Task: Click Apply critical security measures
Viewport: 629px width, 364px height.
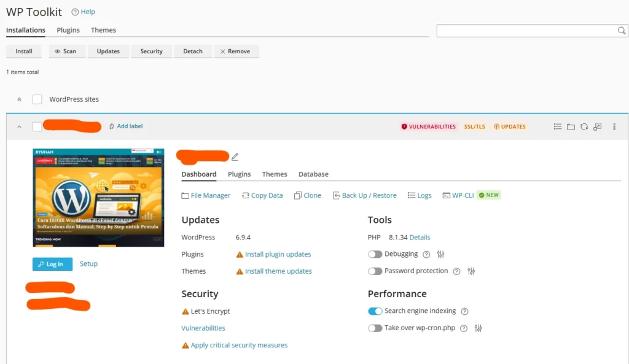Action: point(239,345)
